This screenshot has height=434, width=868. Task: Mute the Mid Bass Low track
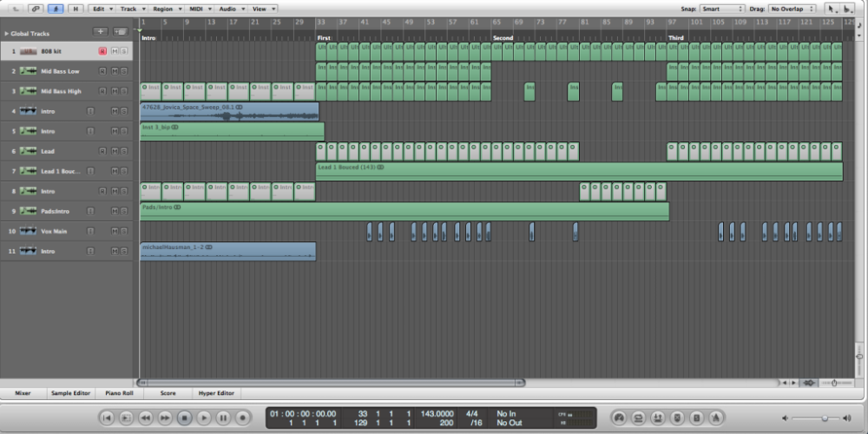click(115, 71)
